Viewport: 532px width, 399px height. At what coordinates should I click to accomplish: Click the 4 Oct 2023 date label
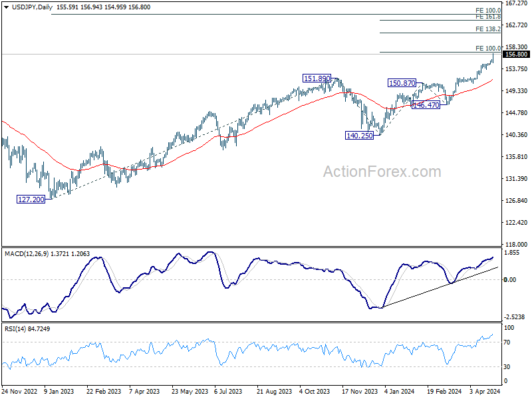coord(315,392)
